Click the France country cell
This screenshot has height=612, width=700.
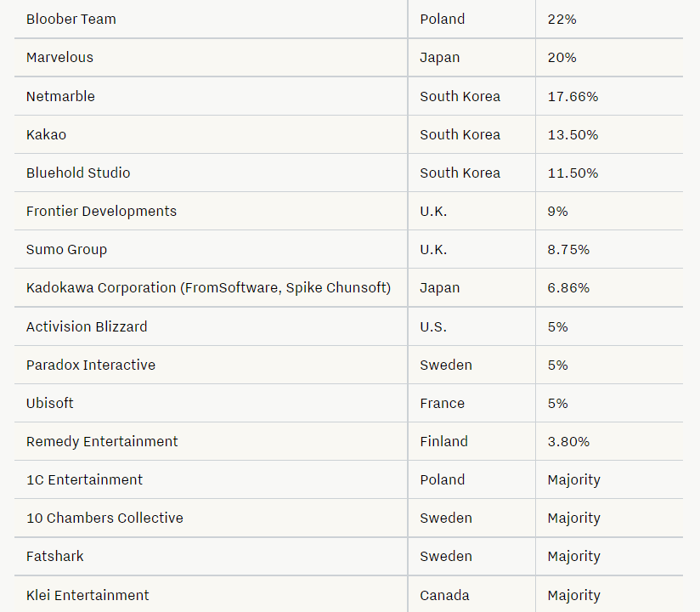pyautogui.click(x=442, y=403)
